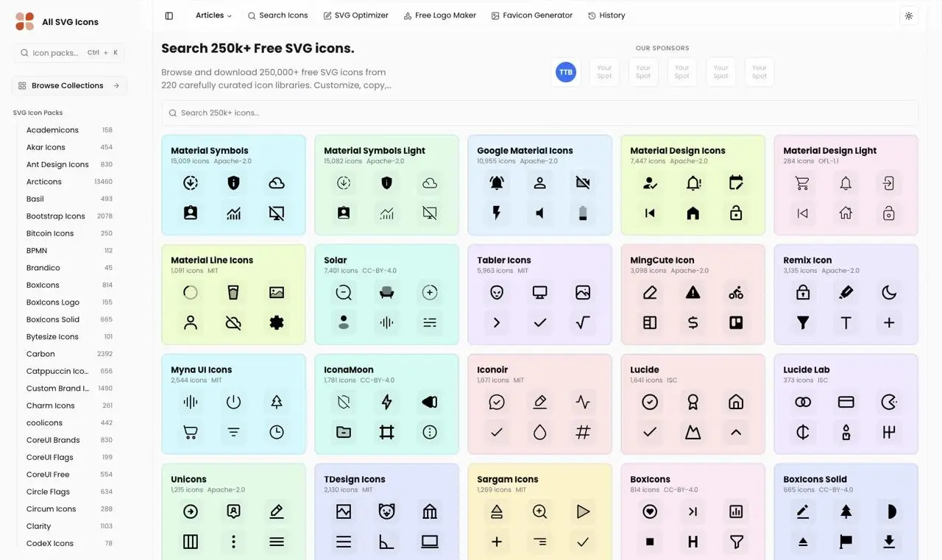Viewport: 942px width, 560px height.
Task: Click Sargam Icons play triangle icon
Action: (583, 512)
